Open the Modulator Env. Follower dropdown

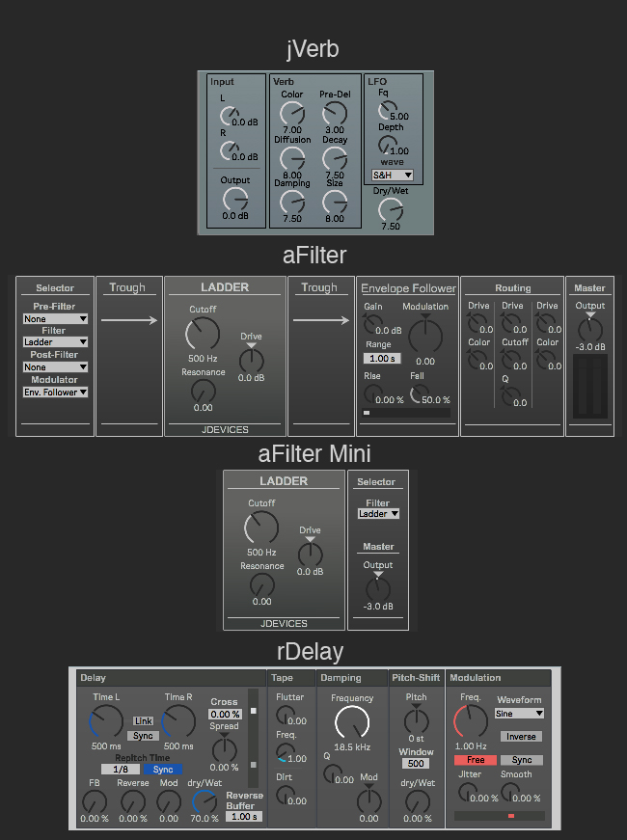pyautogui.click(x=55, y=393)
